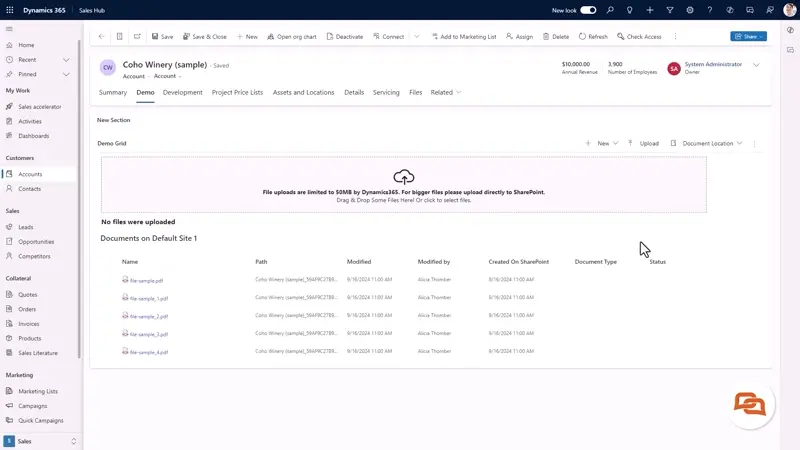Collapse the site map hamburger menu
This screenshot has height=450, width=800.
9,29
